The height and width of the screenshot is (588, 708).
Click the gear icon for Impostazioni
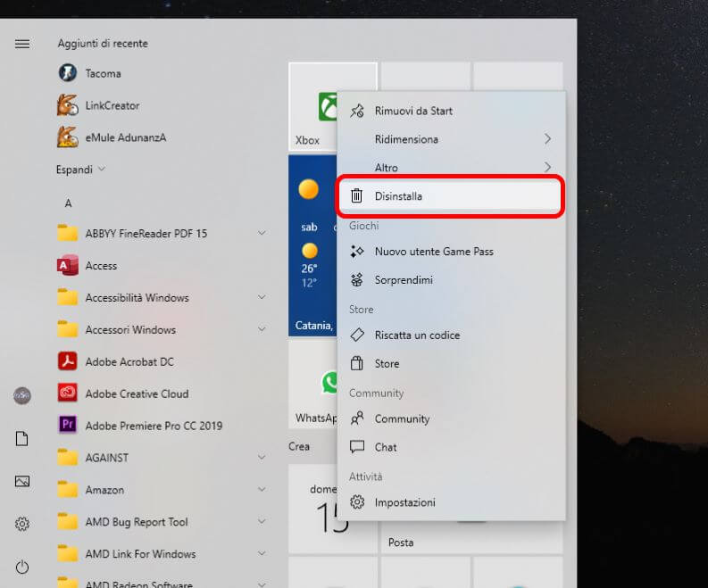[x=357, y=501]
